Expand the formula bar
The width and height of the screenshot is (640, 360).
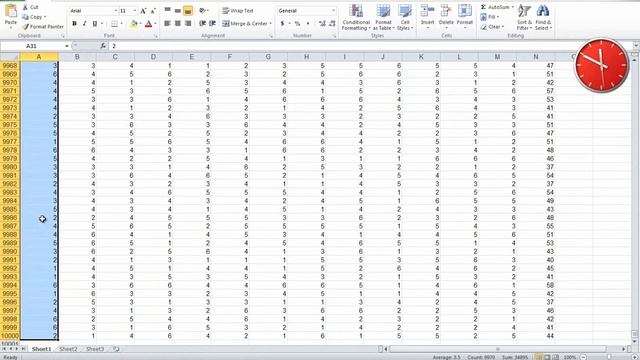coord(636,46)
